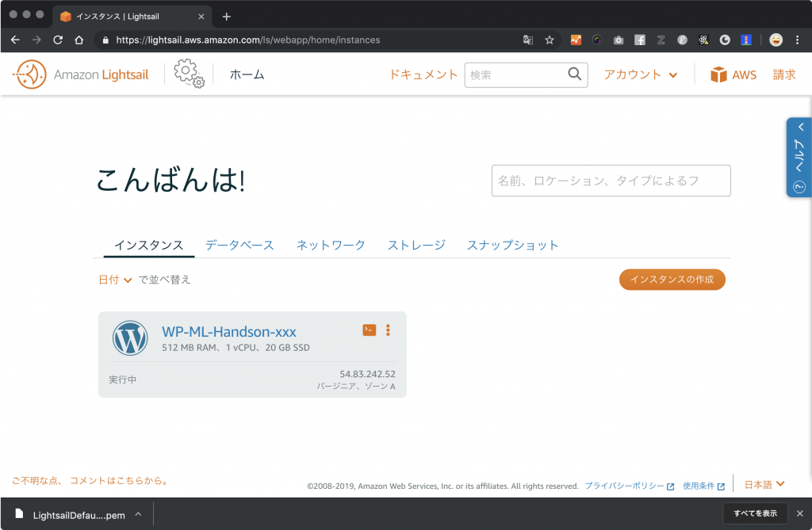The image size is (812, 530).
Task: Open the 使用条件 link
Action: click(703, 486)
